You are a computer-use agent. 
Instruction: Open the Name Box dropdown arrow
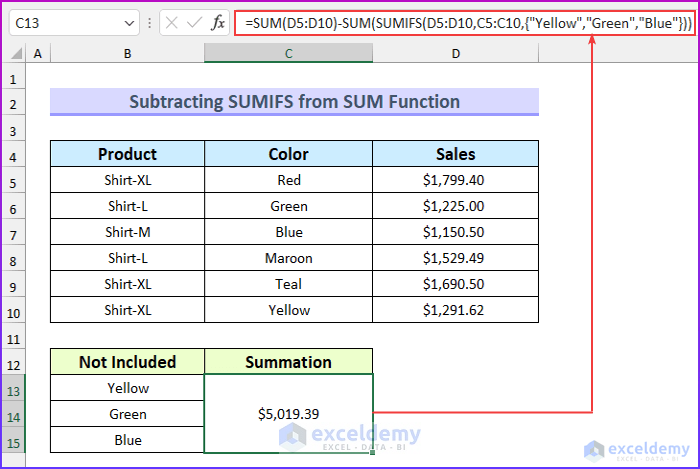point(130,22)
